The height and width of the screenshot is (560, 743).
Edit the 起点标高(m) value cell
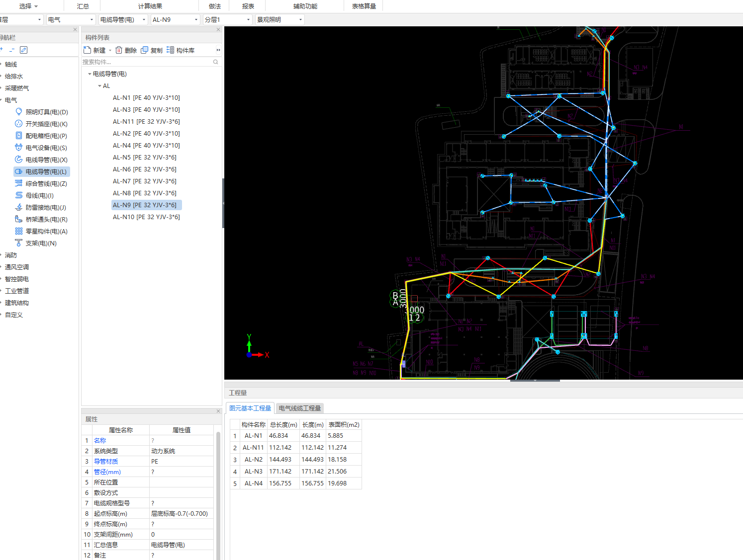point(182,514)
